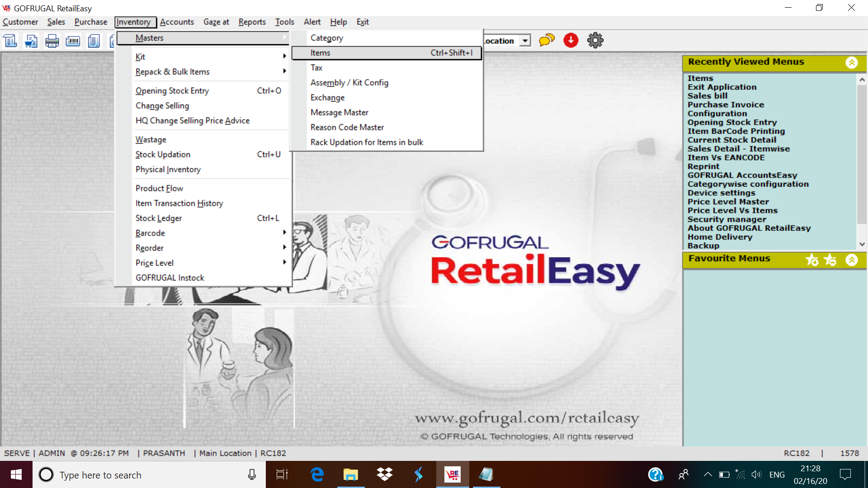The height and width of the screenshot is (488, 868).
Task: Click the purchase cart document icon
Action: coord(31,41)
